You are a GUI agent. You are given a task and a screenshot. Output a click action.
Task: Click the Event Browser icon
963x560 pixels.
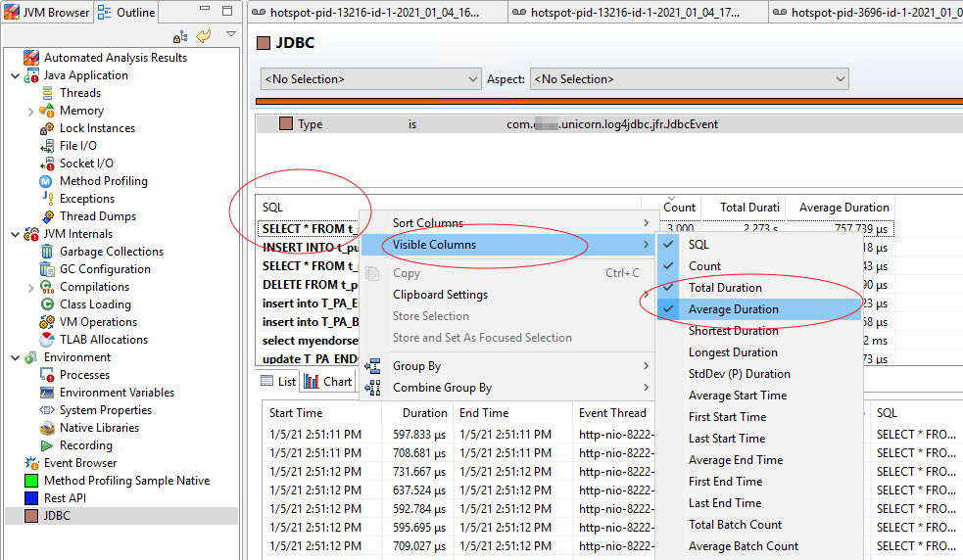(30, 463)
